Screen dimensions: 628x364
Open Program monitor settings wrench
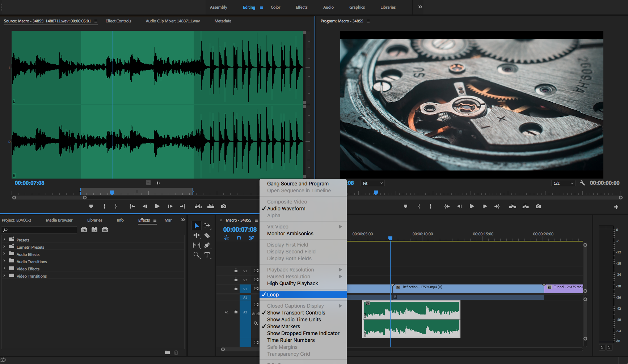coord(582,183)
